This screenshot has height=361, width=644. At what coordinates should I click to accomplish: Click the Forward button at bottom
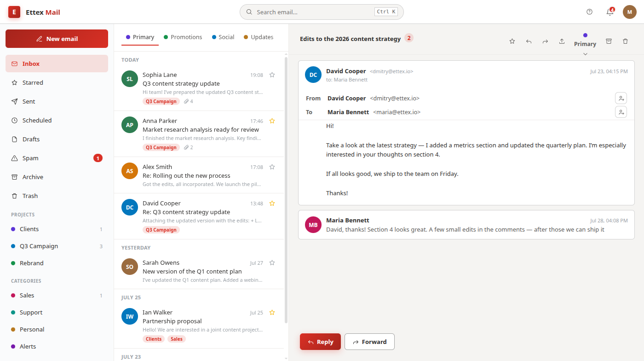pyautogui.click(x=369, y=342)
